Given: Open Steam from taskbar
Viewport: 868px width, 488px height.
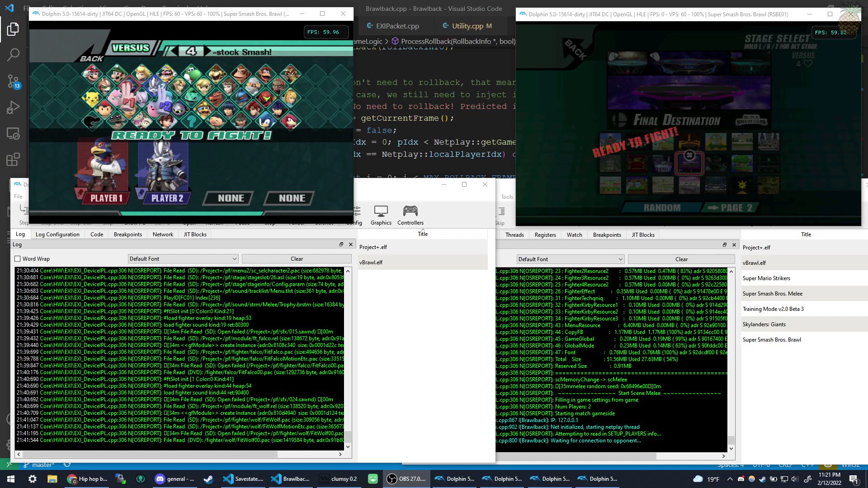Looking at the screenshot, I should click(208, 479).
